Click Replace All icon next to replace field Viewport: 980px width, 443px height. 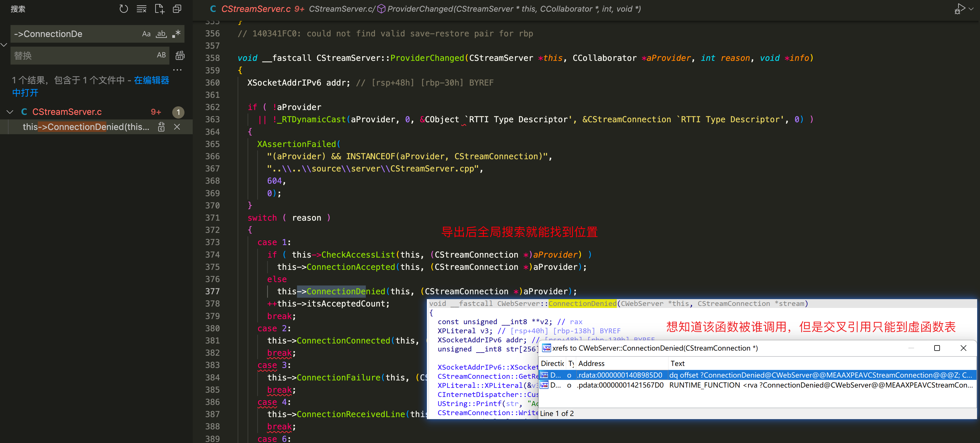(x=180, y=55)
